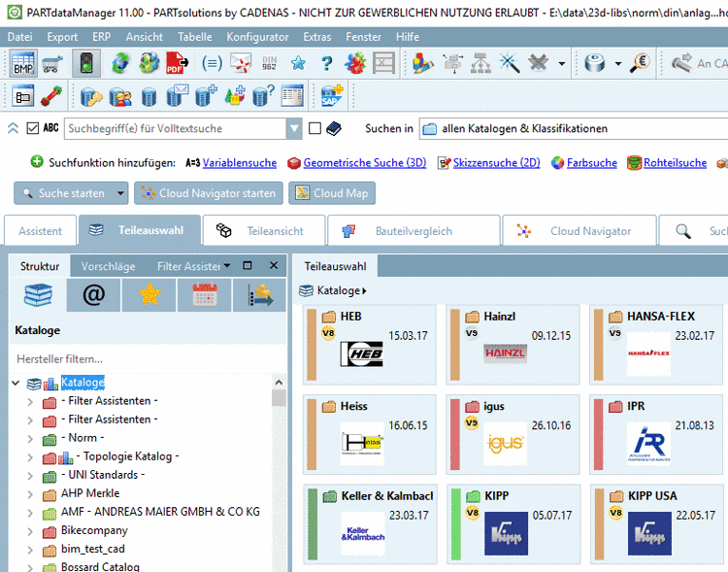728x572 pixels.
Task: Open the Datei menu
Action: 20,37
